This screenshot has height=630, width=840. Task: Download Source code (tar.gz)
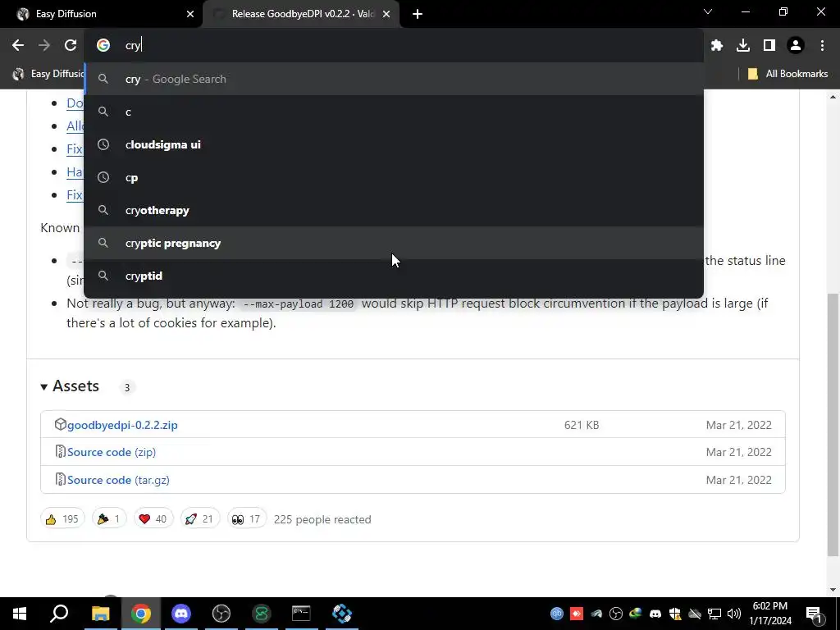(118, 480)
